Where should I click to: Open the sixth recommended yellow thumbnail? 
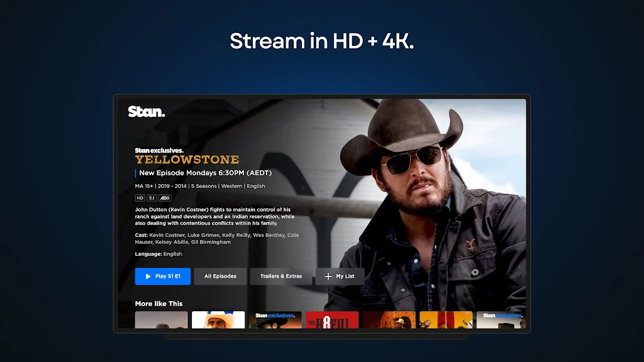click(x=446, y=320)
